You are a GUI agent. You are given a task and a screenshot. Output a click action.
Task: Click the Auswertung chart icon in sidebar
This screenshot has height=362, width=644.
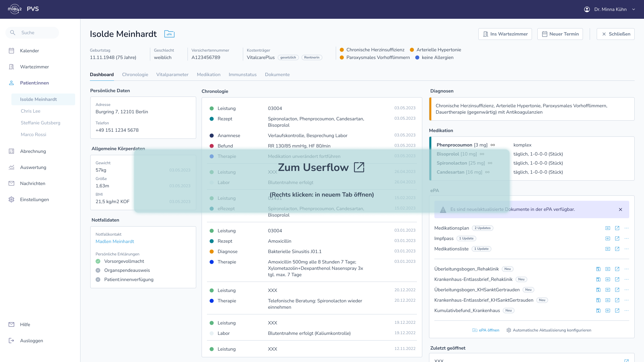11,168
